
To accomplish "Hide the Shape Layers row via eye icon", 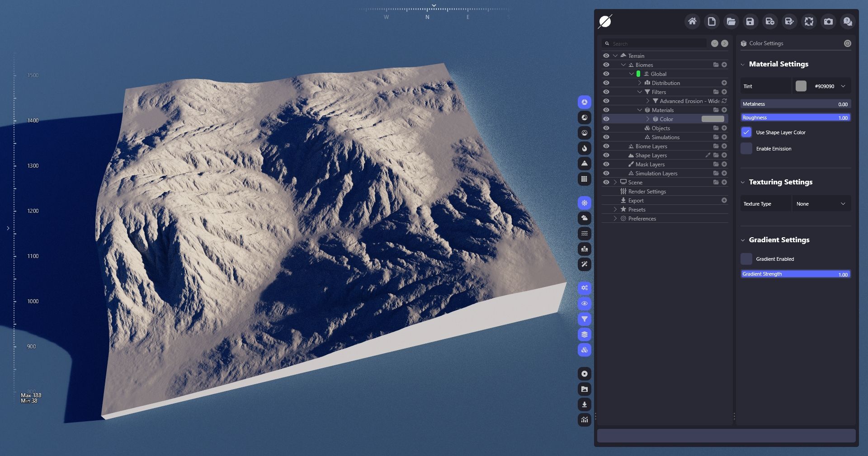I will tap(606, 155).
